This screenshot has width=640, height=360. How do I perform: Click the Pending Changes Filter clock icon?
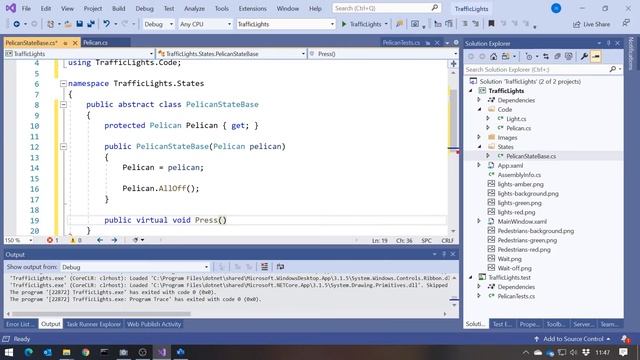coord(529,57)
